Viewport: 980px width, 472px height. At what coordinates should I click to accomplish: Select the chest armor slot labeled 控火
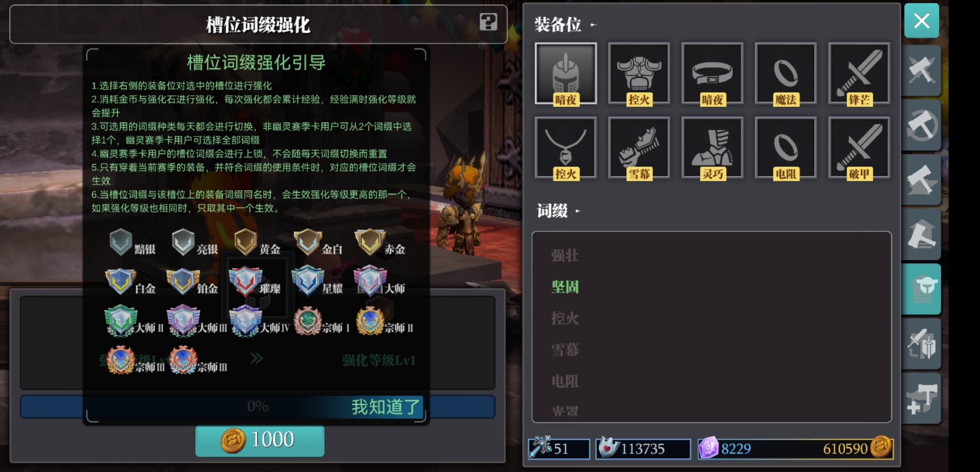(x=639, y=73)
